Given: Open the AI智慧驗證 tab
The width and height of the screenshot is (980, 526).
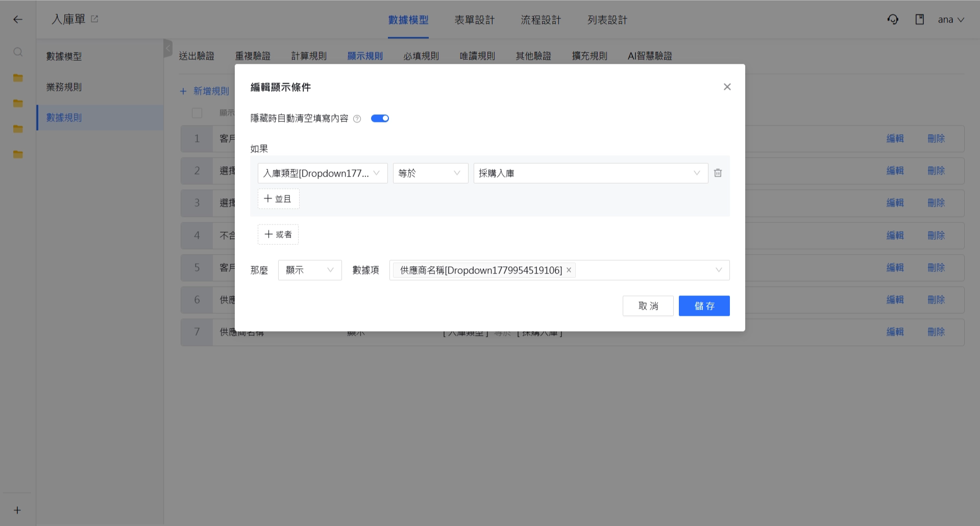Looking at the screenshot, I should [x=650, y=56].
